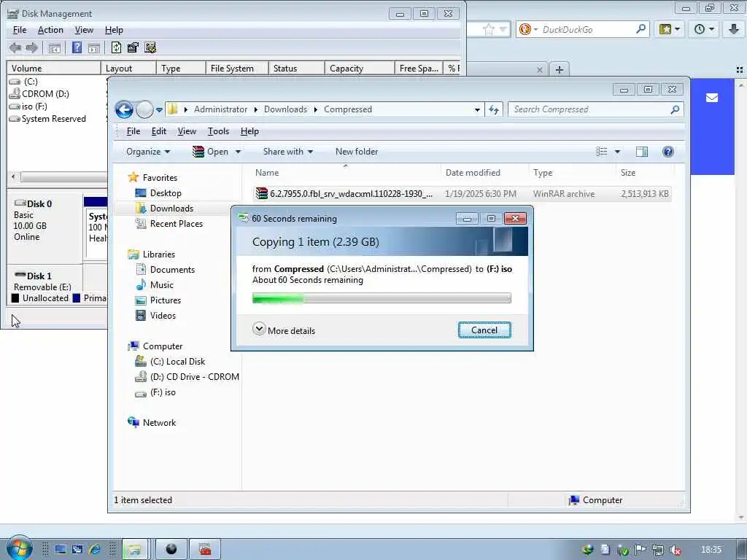Open the Disk Management Action menu
The height and width of the screenshot is (560, 747).
50,29
